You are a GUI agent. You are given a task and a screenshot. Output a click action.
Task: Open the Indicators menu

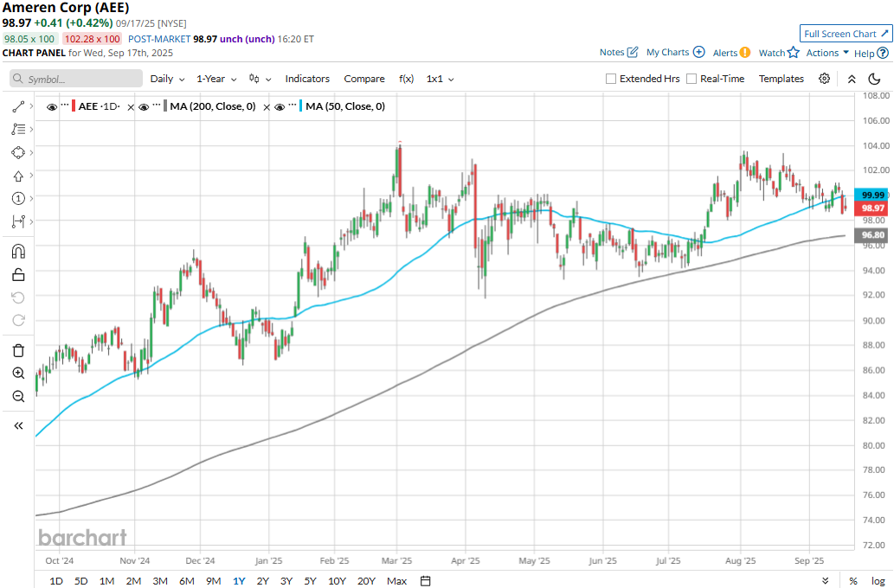[307, 79]
